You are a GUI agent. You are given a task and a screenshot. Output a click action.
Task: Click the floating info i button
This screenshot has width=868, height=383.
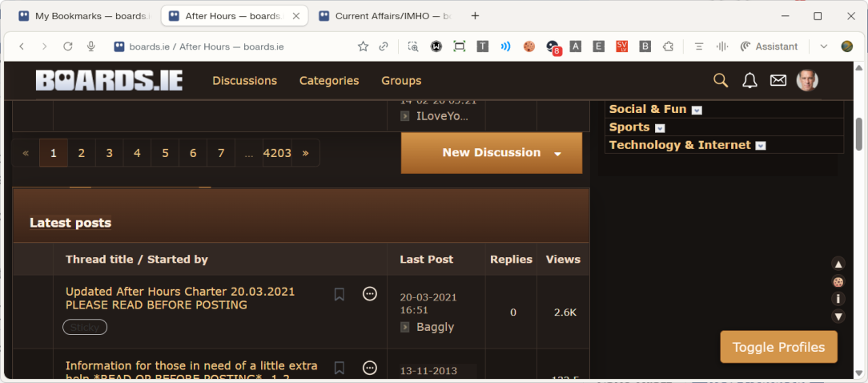click(x=838, y=300)
